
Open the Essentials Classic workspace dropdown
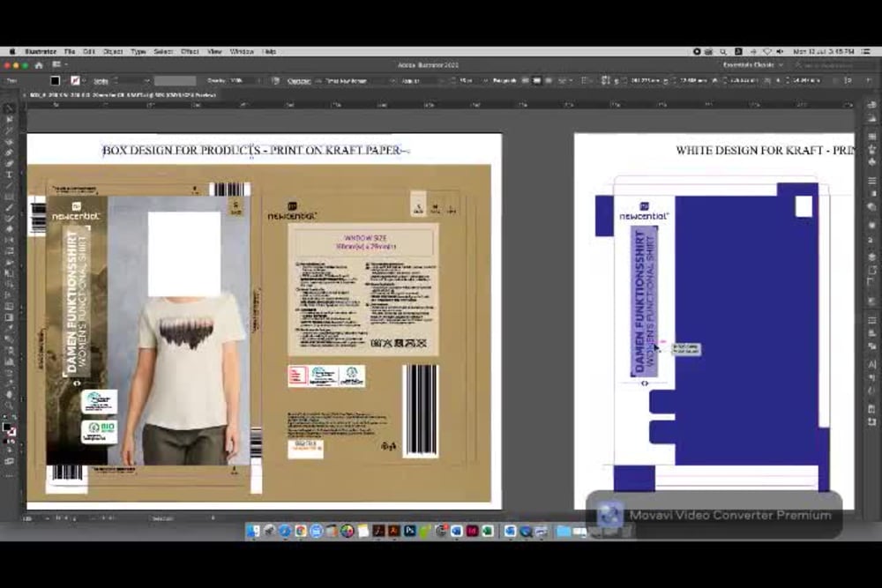(x=752, y=65)
